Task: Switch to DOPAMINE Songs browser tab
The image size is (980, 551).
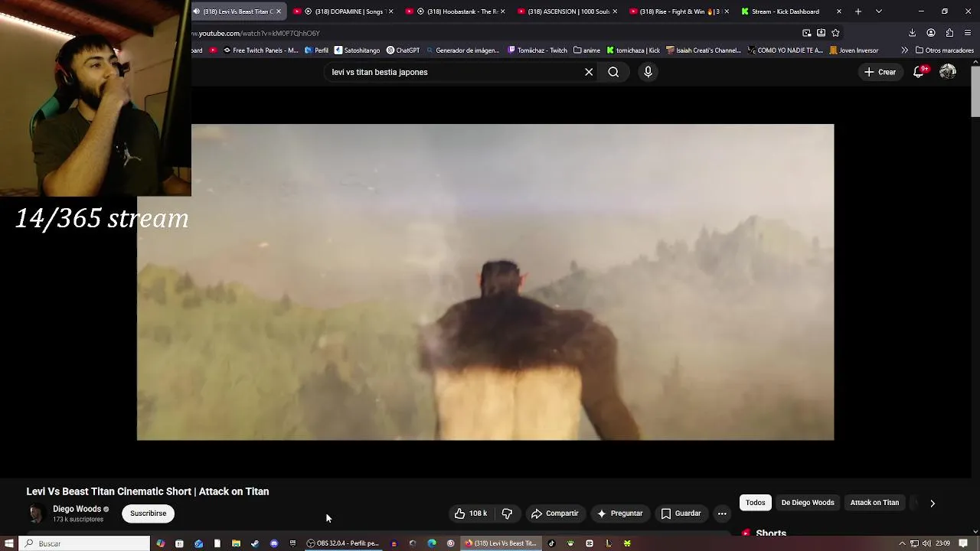Action: 341,11
